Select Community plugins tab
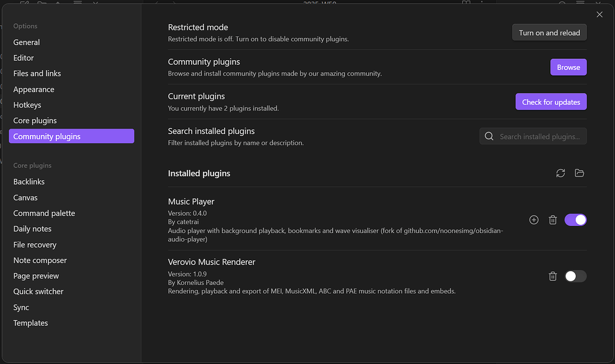Screen dimensions: 615x364 click(71, 136)
